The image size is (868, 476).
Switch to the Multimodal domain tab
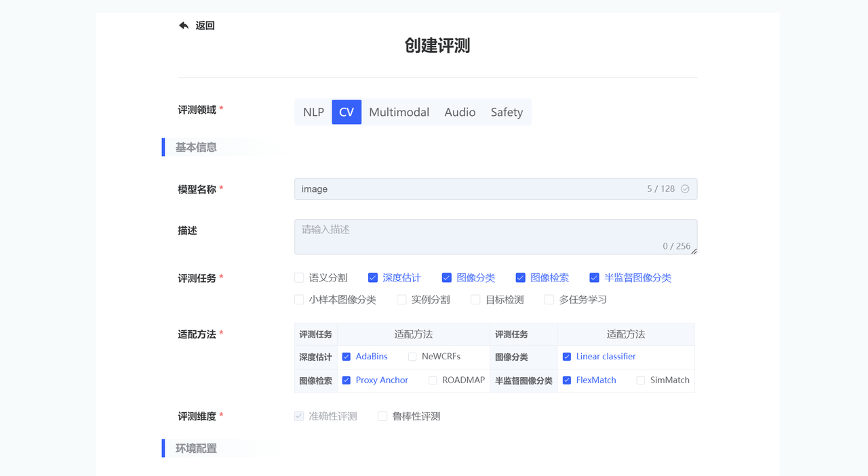point(399,113)
